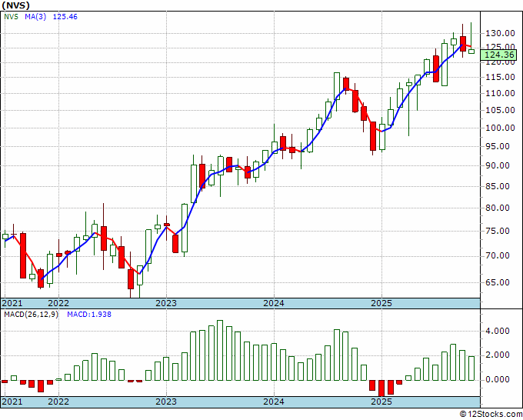Viewport: 523px width, 420px height.
Task: Click the MACD:1.938 value label
Action: pyautogui.click(x=89, y=315)
